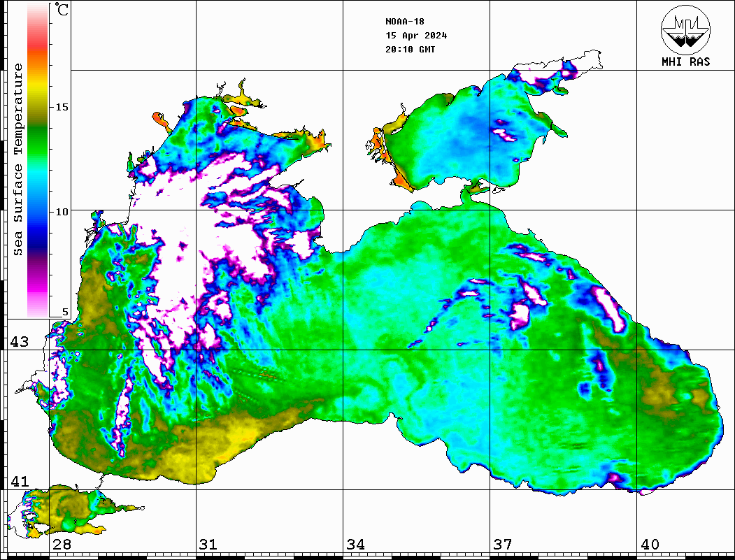
Task: Click the 5 tick on temperature scale
Action: 65,312
